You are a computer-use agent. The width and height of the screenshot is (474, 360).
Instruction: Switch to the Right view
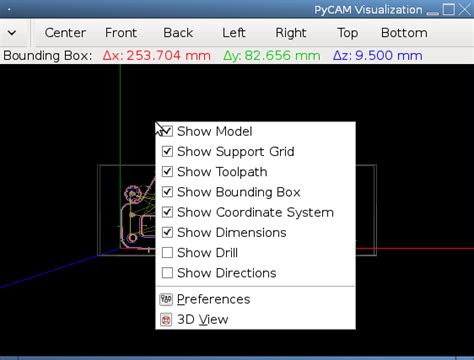tap(291, 33)
